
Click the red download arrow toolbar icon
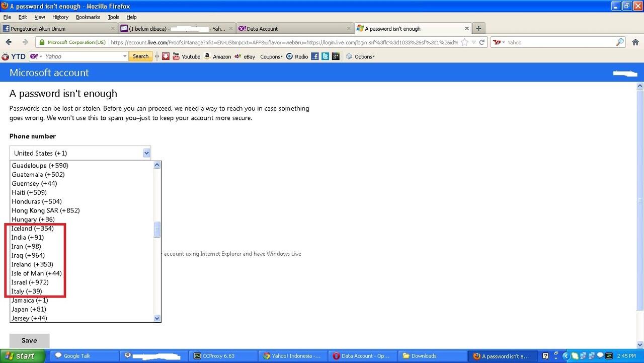[166, 56]
